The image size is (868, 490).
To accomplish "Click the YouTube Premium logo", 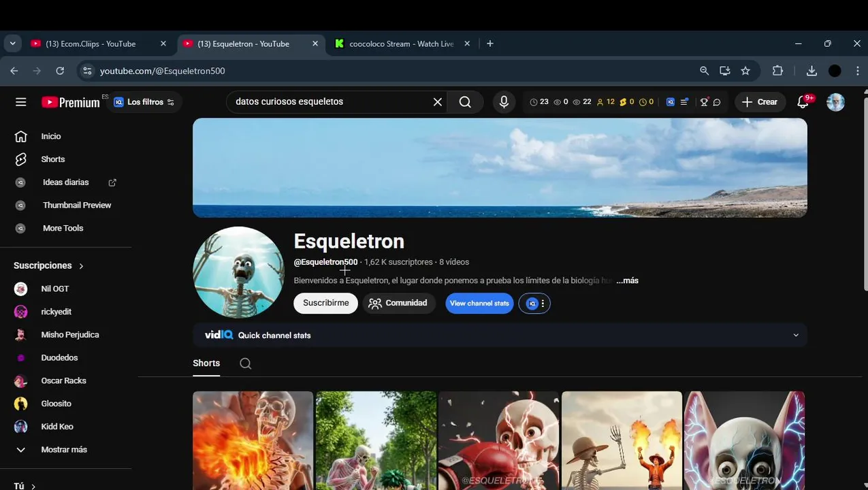I will coord(70,102).
